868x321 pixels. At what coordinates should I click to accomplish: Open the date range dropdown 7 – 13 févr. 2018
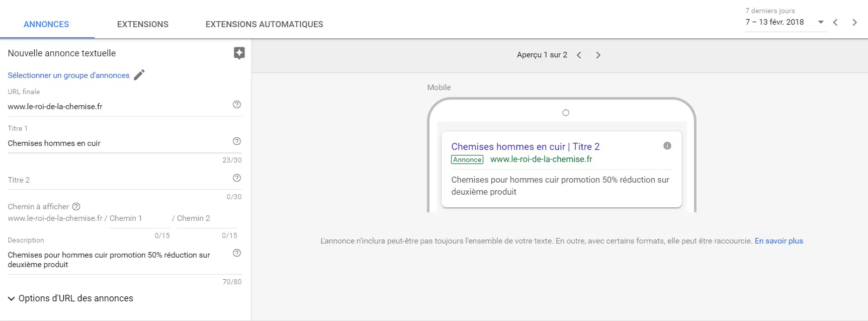click(x=785, y=22)
